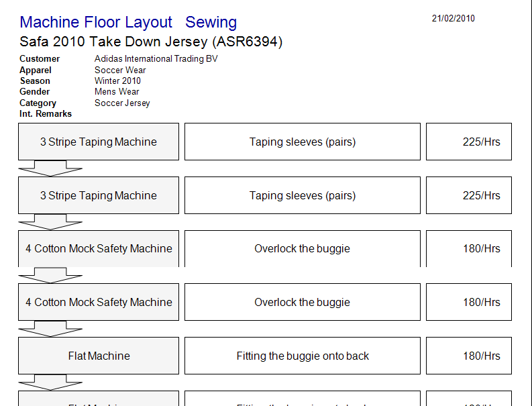The width and height of the screenshot is (532, 406).
Task: Select the second Overlock the buggie operation
Action: click(x=303, y=302)
